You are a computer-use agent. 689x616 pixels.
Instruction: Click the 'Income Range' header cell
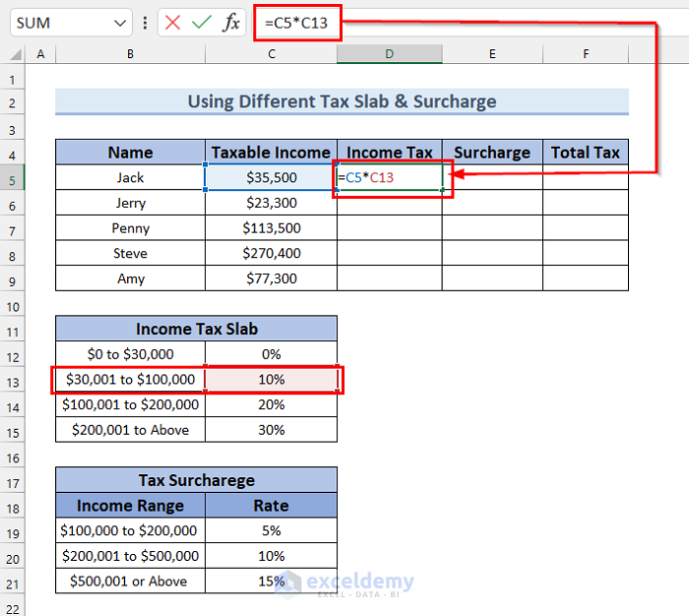tap(131, 505)
